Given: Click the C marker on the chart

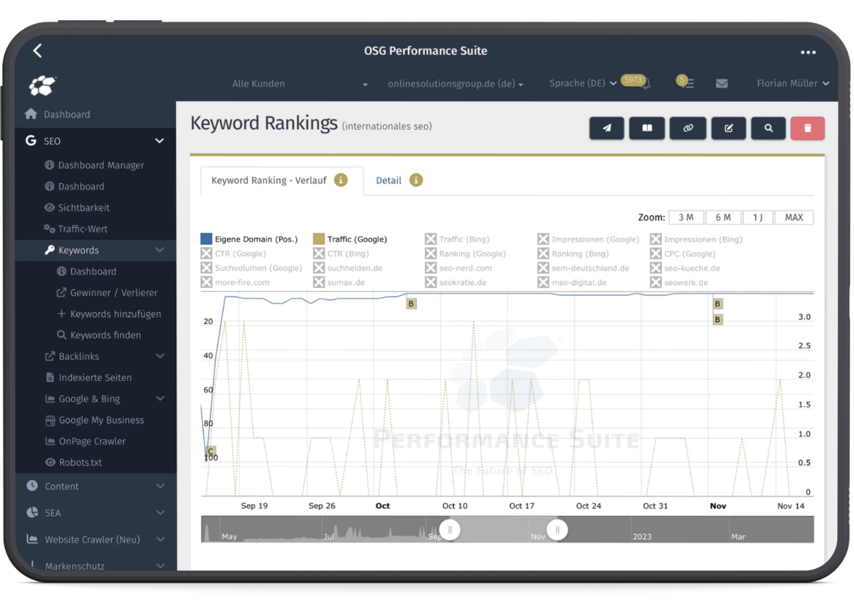Looking at the screenshot, I should [211, 451].
